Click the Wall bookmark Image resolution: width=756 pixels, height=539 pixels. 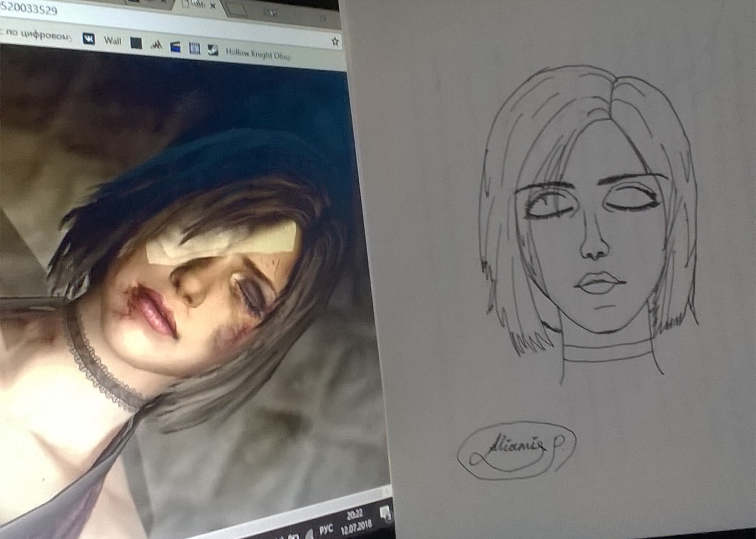[112, 41]
